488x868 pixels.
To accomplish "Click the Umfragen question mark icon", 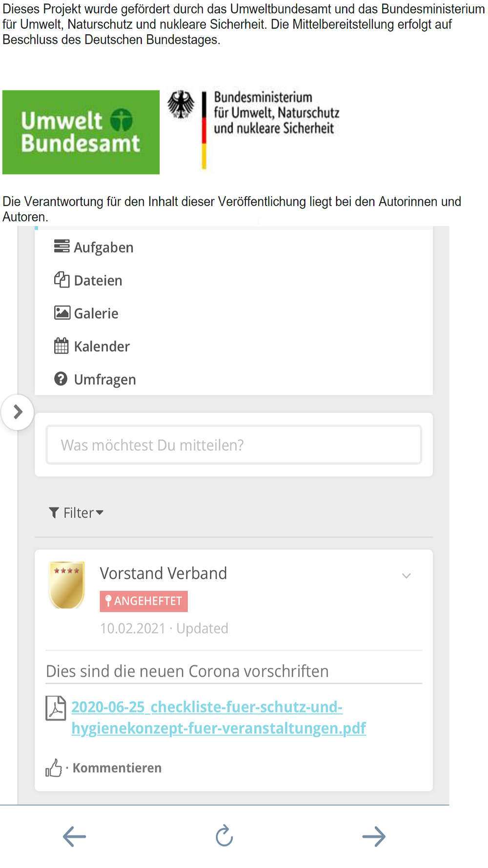I will [x=61, y=379].
